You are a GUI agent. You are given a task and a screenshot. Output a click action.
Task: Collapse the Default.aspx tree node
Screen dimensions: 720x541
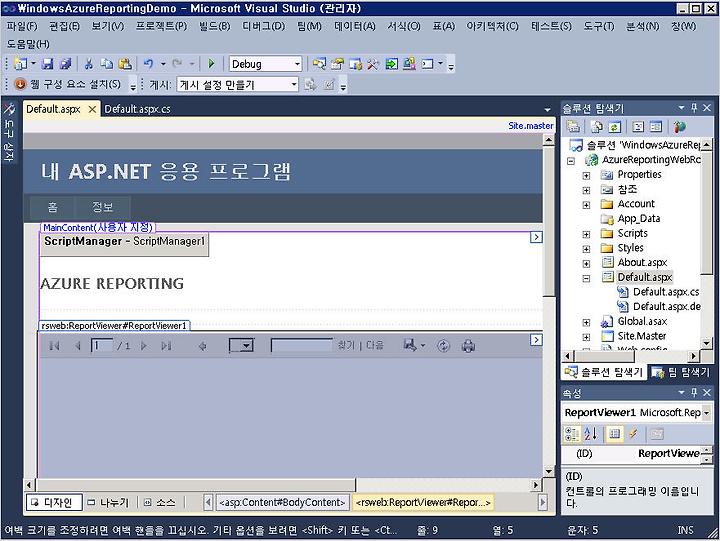coord(586,279)
